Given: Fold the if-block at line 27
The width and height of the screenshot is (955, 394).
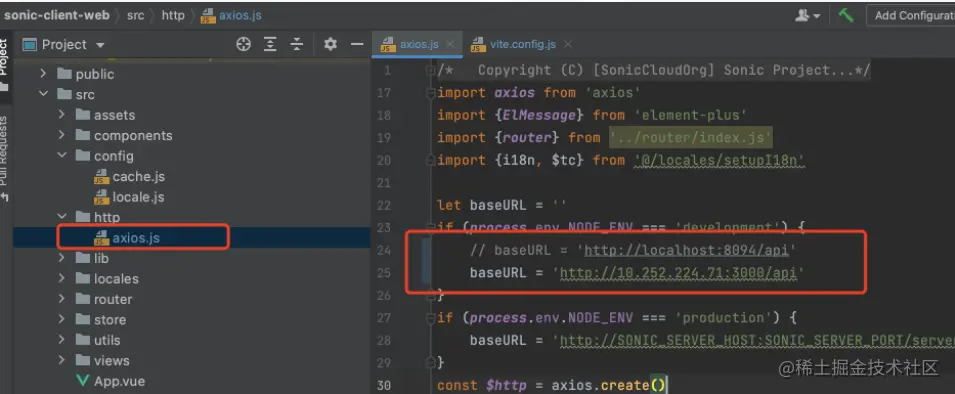Looking at the screenshot, I should (x=431, y=318).
